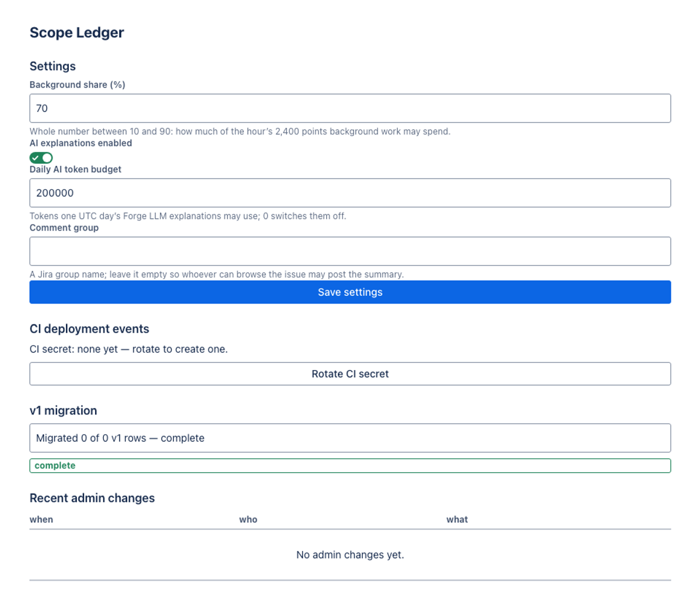This screenshot has height=604, width=700.
Task: Click the 'No admin changes yet.' message
Action: click(x=350, y=554)
